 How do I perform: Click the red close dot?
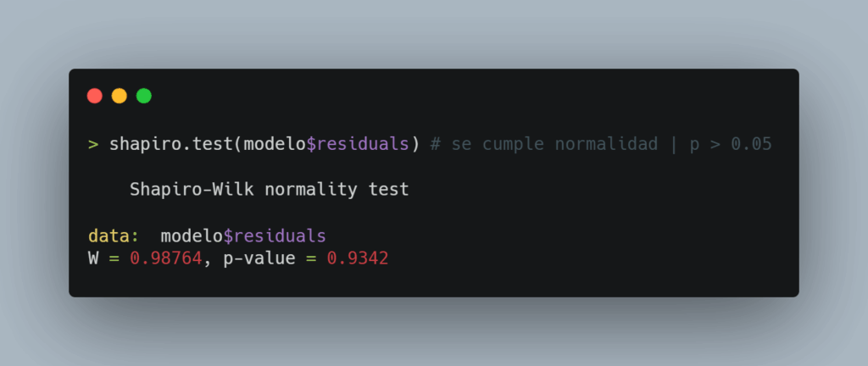[95, 96]
